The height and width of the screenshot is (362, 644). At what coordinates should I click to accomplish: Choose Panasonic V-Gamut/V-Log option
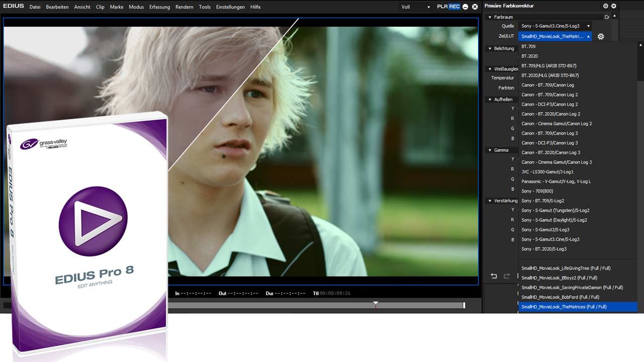(556, 182)
